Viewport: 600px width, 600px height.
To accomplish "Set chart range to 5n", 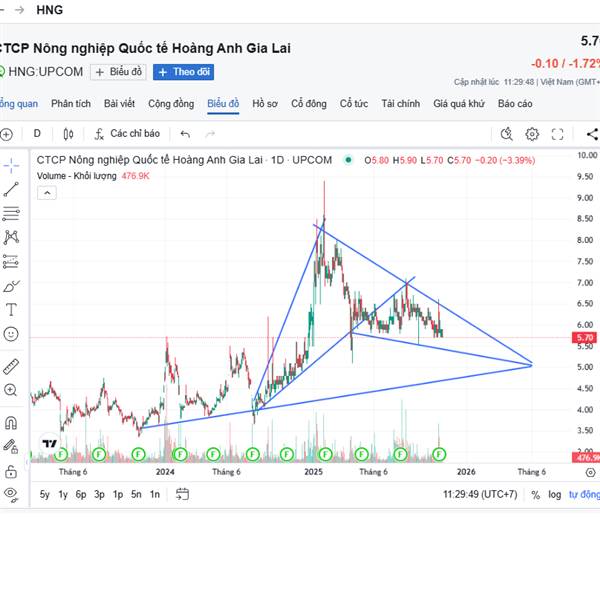I will (136, 494).
